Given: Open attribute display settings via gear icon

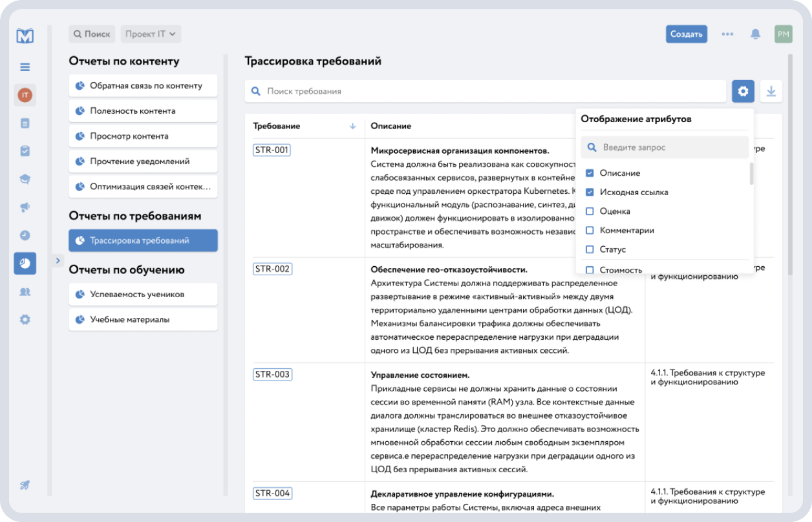Looking at the screenshot, I should 743,91.
